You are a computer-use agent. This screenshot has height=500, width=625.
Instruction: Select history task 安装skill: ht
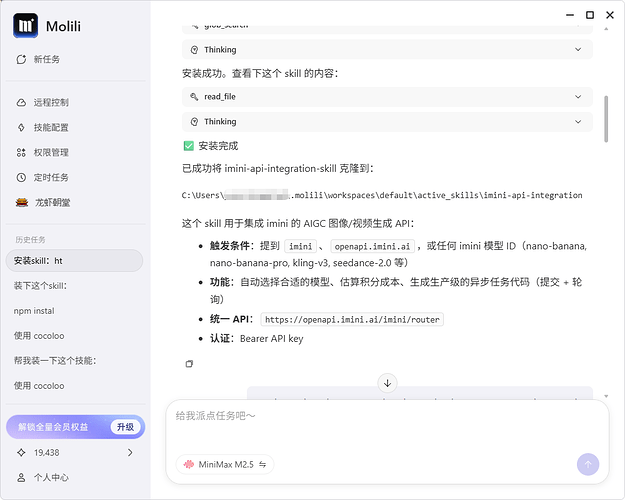[74, 261]
